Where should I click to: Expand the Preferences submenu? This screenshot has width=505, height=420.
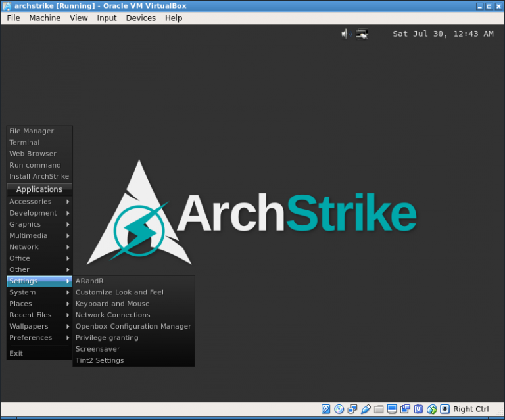(x=39, y=338)
